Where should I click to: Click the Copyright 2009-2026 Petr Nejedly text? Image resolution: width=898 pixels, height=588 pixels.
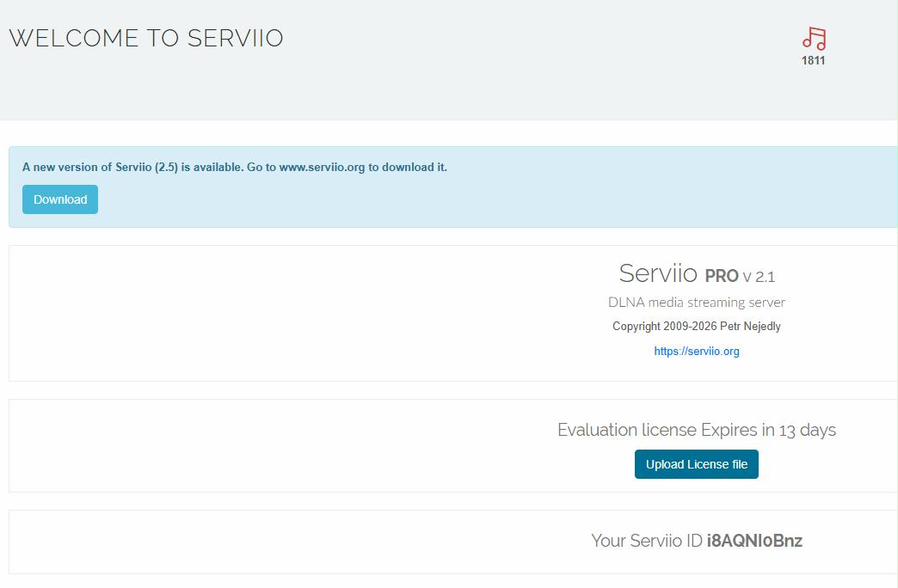point(697,327)
